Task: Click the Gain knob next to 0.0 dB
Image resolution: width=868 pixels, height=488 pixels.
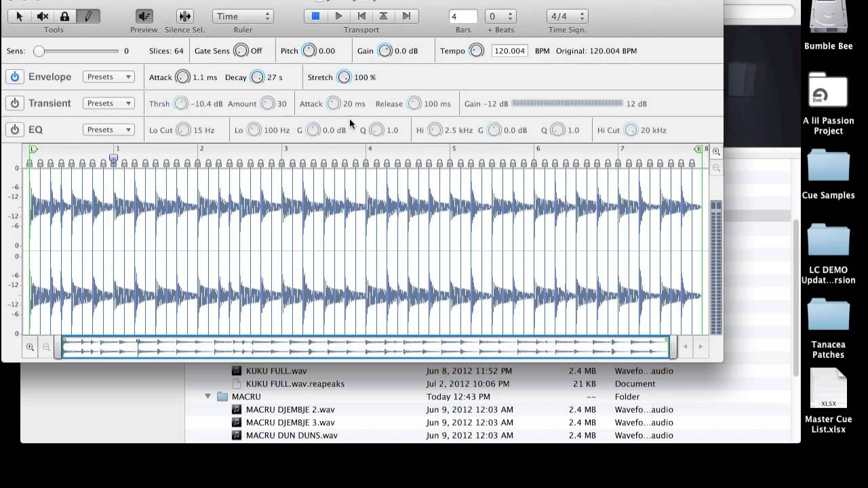Action: [384, 51]
